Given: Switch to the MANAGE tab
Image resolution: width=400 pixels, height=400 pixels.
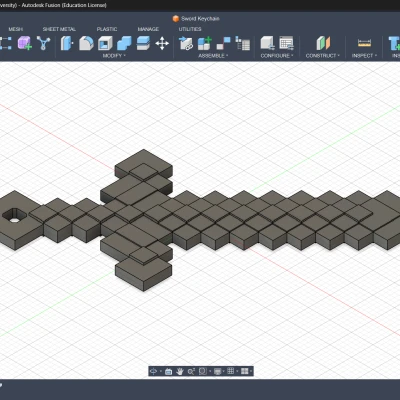Looking at the screenshot, I should coord(148,29).
